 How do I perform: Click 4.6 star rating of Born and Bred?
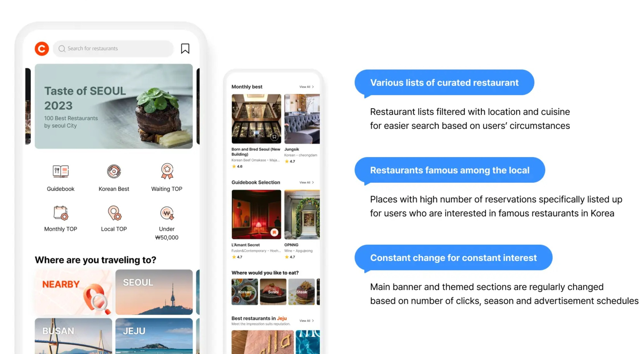237,166
